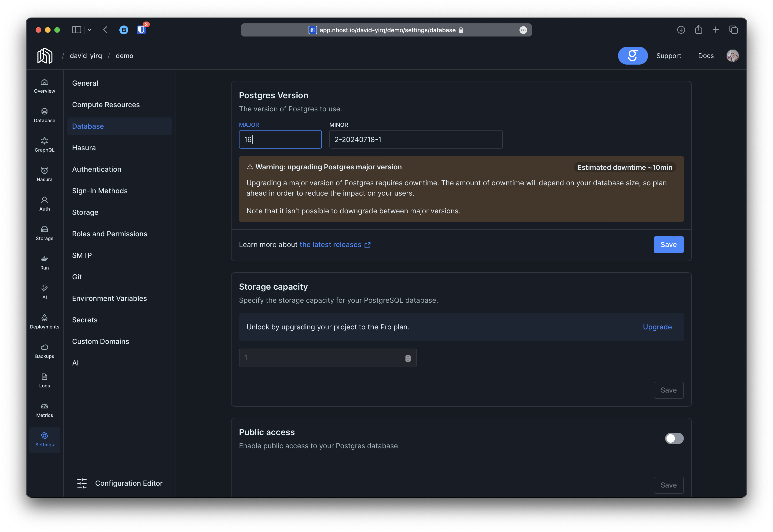Select the Database icon in sidebar

click(x=44, y=115)
